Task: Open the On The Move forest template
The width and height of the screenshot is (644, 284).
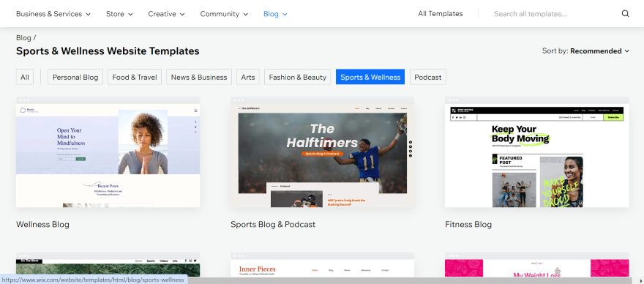Action: pyautogui.click(x=108, y=264)
